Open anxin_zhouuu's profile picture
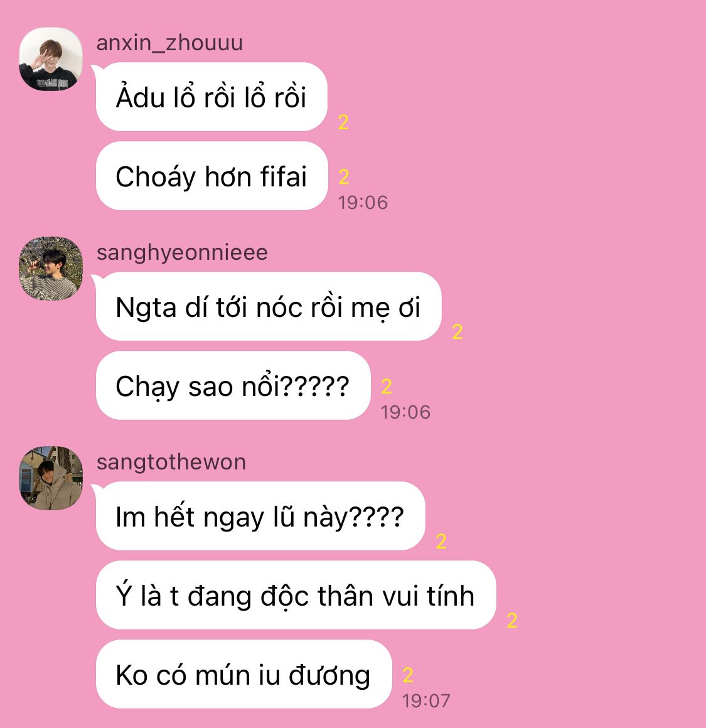The height and width of the screenshot is (728, 706). (51, 59)
